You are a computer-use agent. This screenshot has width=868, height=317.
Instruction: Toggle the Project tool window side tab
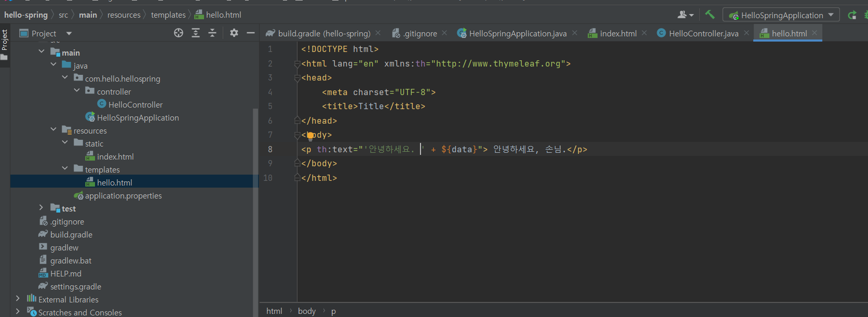[x=5, y=45]
